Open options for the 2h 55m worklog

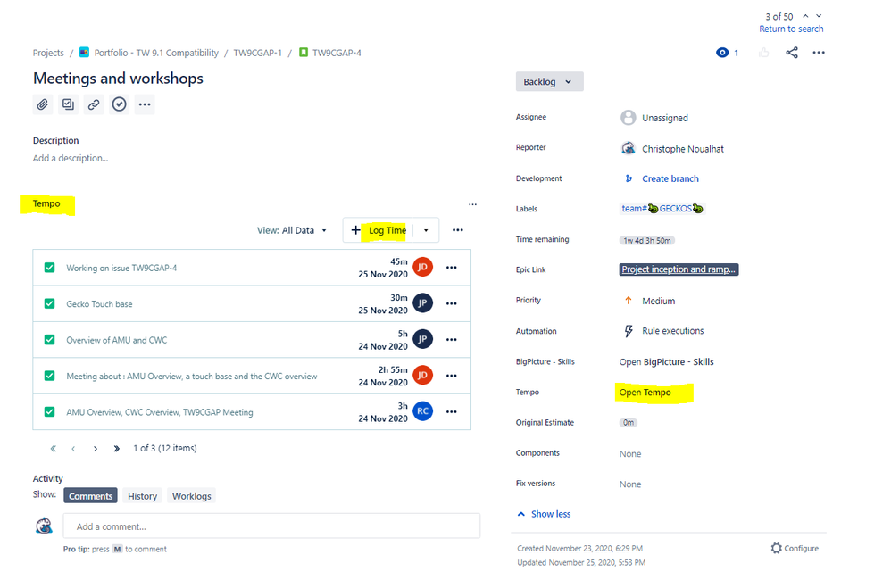coord(452,376)
